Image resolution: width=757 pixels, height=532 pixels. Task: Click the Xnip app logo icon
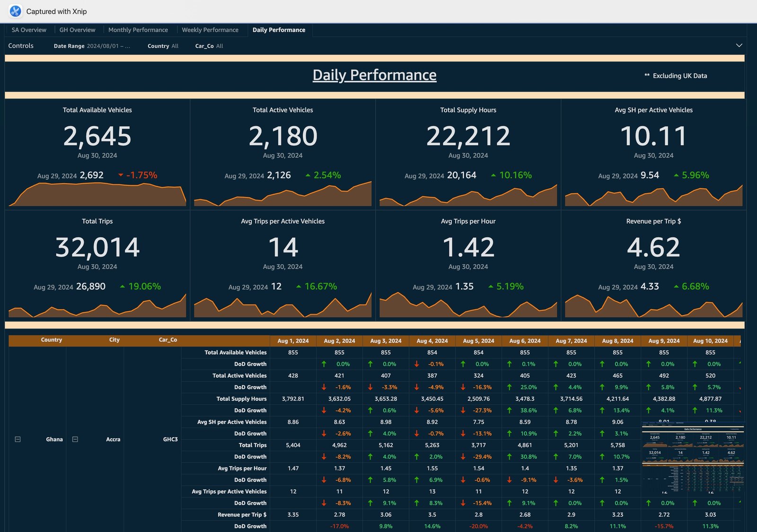[x=15, y=11]
